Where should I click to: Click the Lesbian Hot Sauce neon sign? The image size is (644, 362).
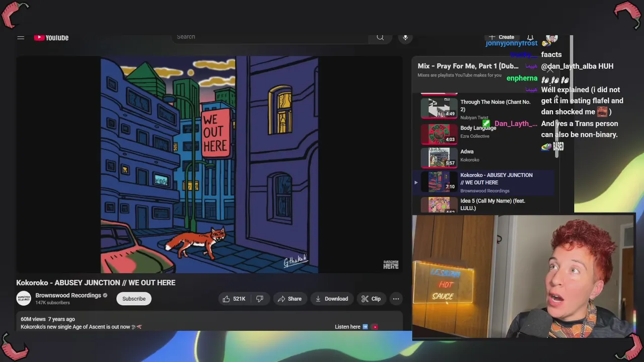tap(443, 285)
